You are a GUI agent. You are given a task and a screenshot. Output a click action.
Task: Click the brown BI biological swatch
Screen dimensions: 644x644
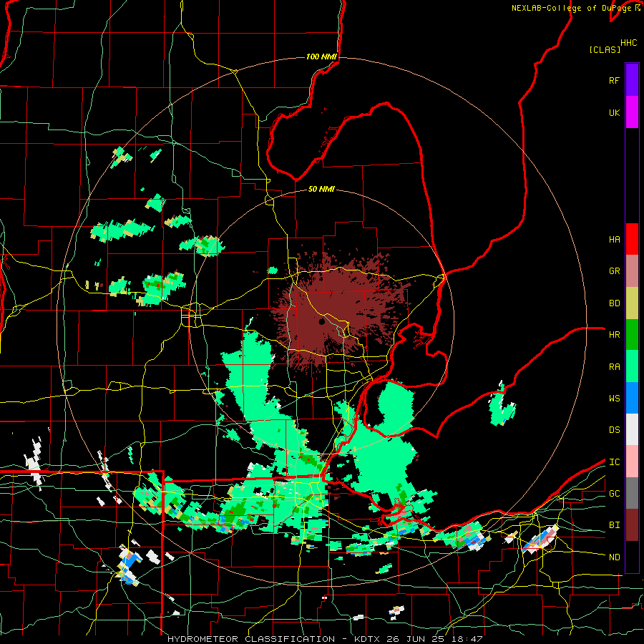632,525
